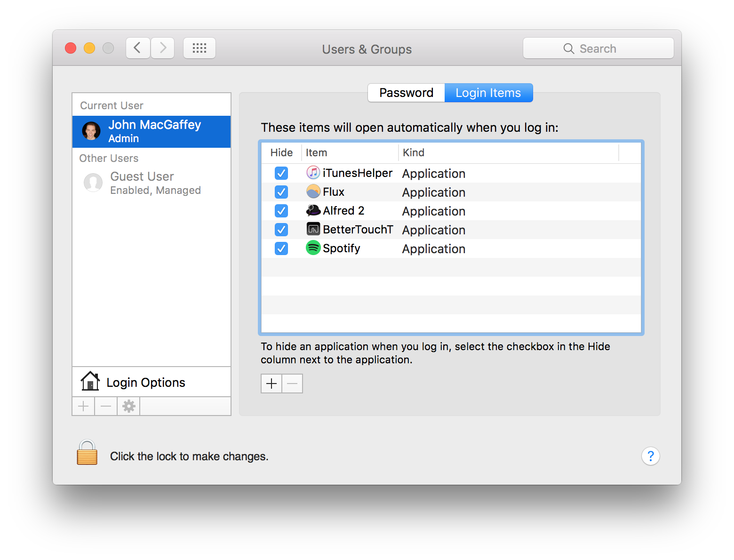This screenshot has height=560, width=734.
Task: Uncheck Hide for Flux
Action: click(x=281, y=192)
